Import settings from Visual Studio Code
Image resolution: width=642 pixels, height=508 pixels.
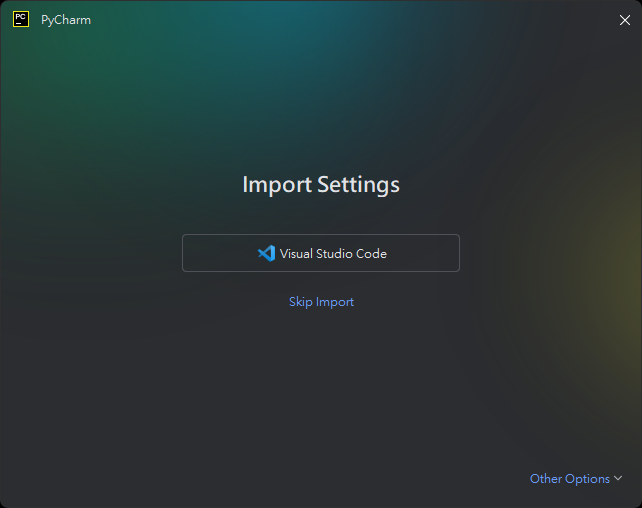pyautogui.click(x=321, y=253)
